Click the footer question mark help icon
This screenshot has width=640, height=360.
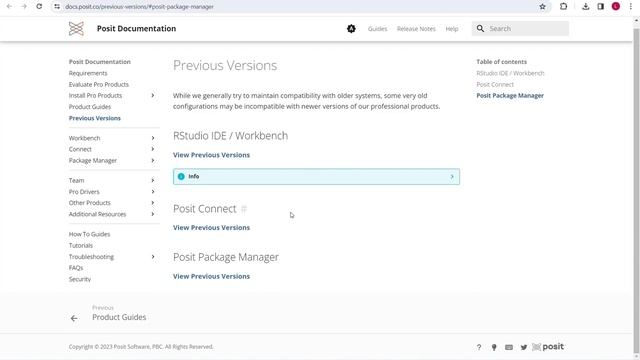coord(479,347)
